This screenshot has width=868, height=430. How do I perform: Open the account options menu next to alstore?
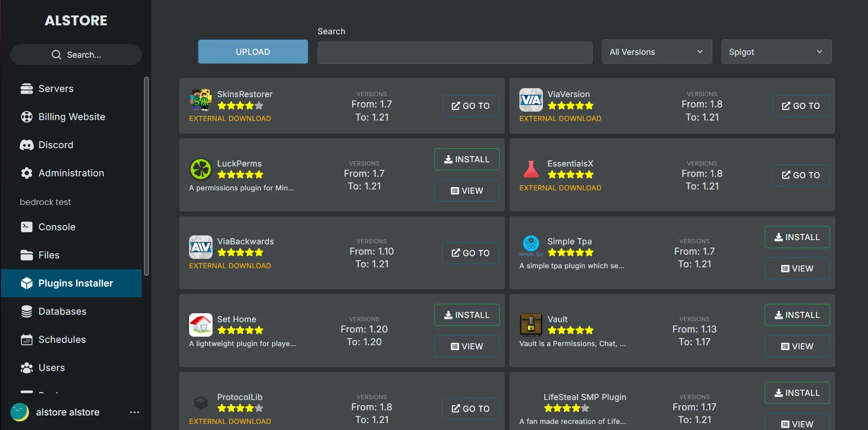point(135,412)
